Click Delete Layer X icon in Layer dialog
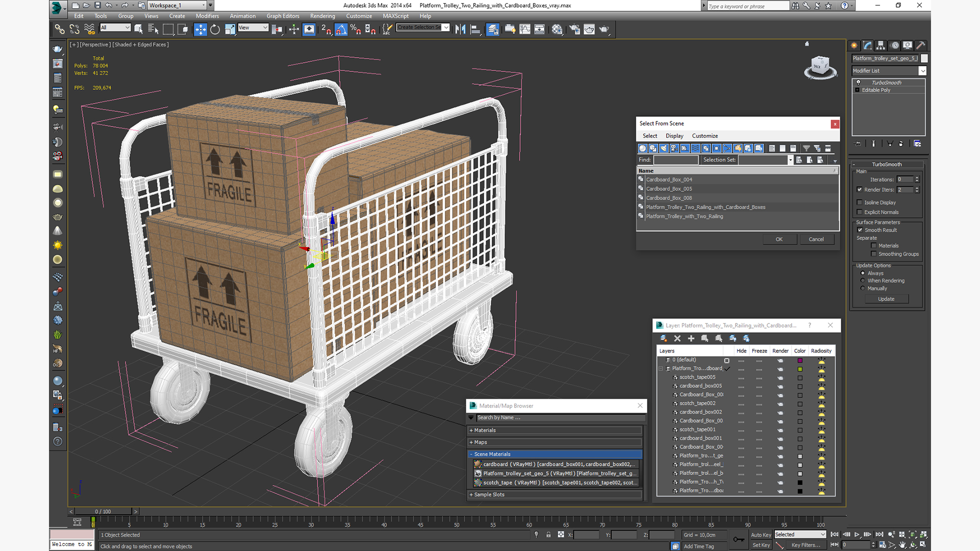980x551 pixels. [677, 338]
